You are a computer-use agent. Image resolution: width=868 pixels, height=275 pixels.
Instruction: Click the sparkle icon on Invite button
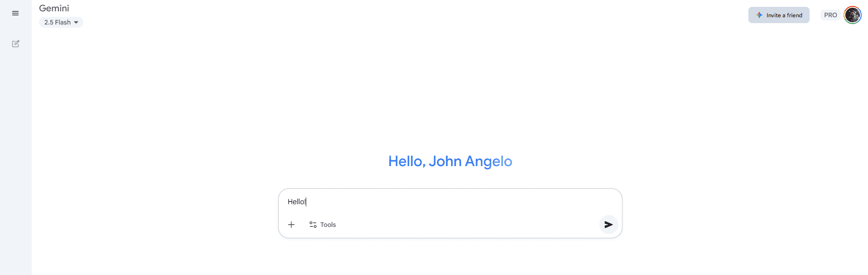pos(759,15)
